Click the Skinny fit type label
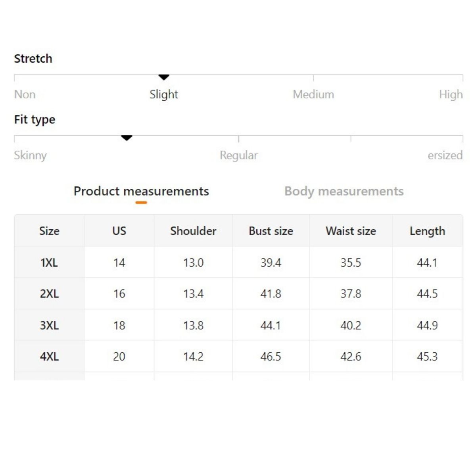 click(30, 155)
